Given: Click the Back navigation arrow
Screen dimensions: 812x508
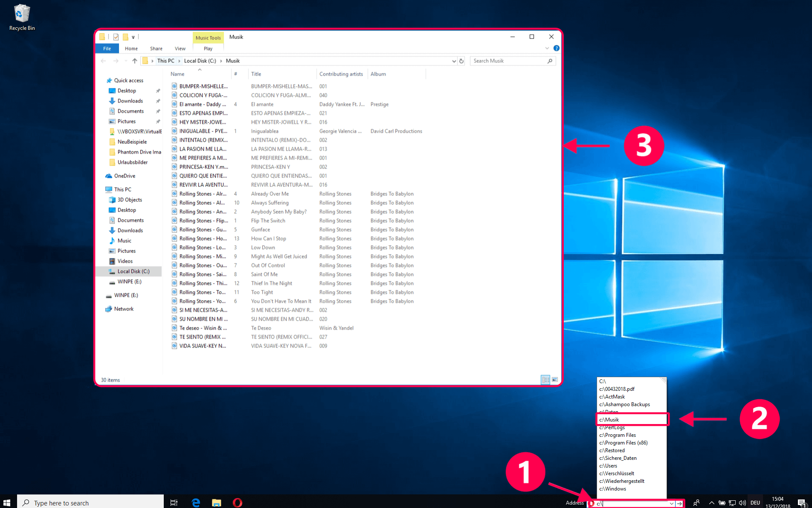Looking at the screenshot, I should click(x=103, y=61).
